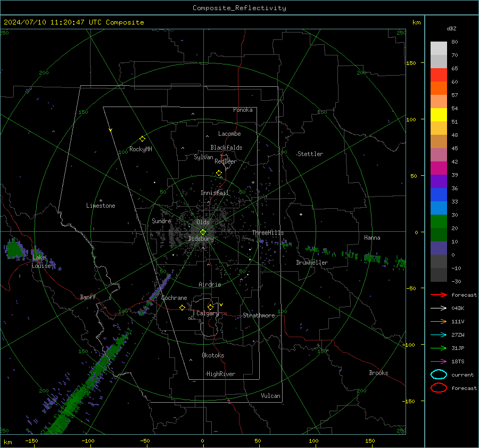Viewport: 479px width, 448px height.
Task: Click the magenta 18TS arrow in the legend
Action: (x=439, y=362)
